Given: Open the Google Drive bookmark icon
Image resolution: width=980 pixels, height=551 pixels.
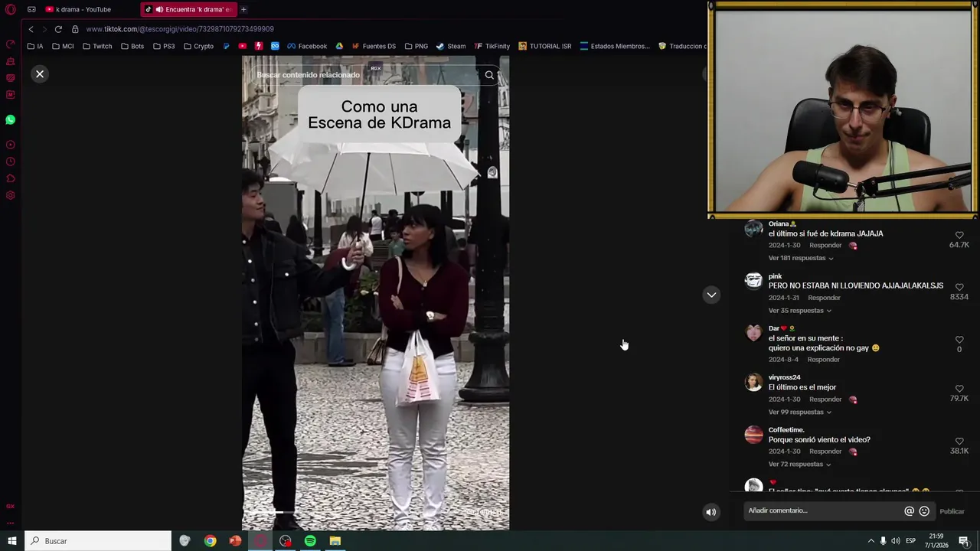Looking at the screenshot, I should coord(339,46).
